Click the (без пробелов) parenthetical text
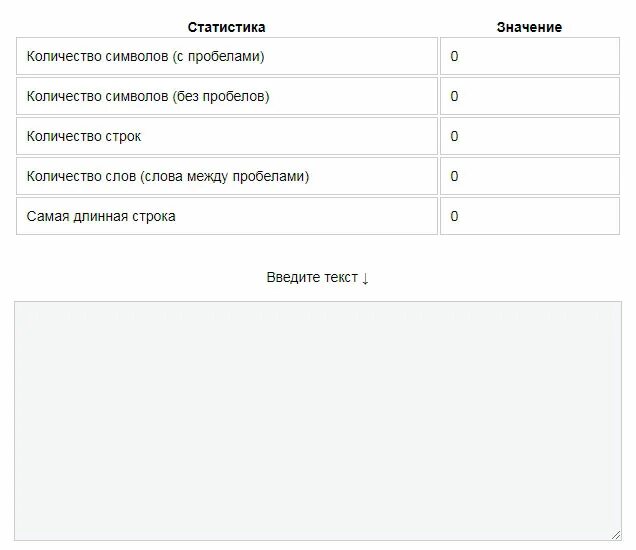Image resolution: width=636 pixels, height=550 pixels. coord(221,97)
